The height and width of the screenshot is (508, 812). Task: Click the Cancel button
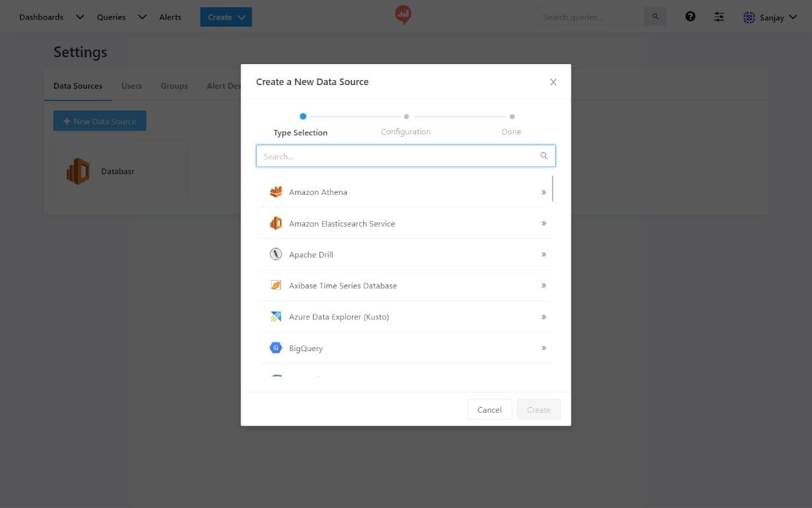tap(489, 409)
